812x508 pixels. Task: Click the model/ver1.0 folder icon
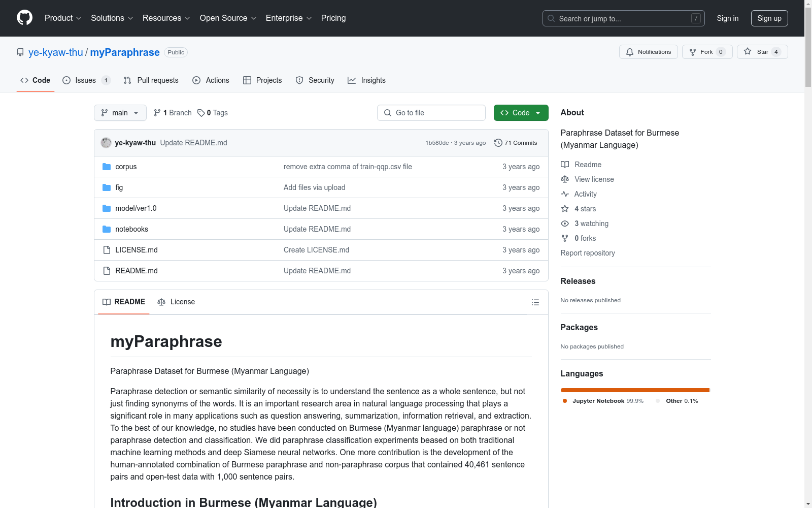107,208
